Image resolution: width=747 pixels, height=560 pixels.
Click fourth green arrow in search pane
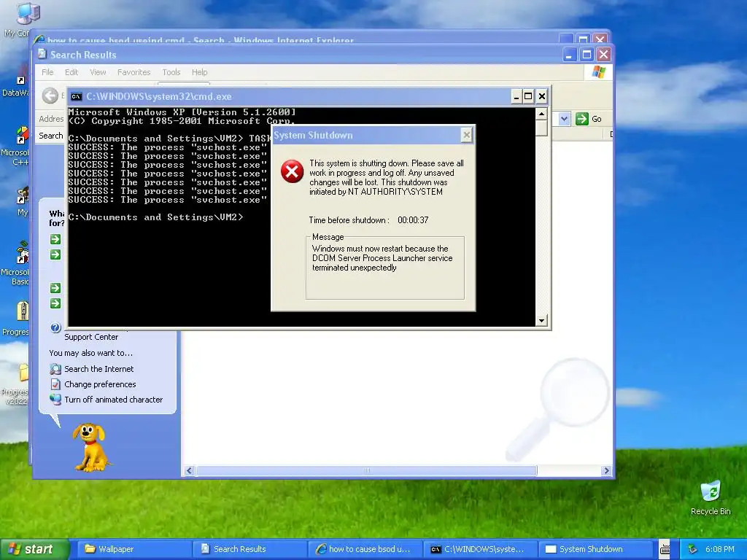(55, 303)
